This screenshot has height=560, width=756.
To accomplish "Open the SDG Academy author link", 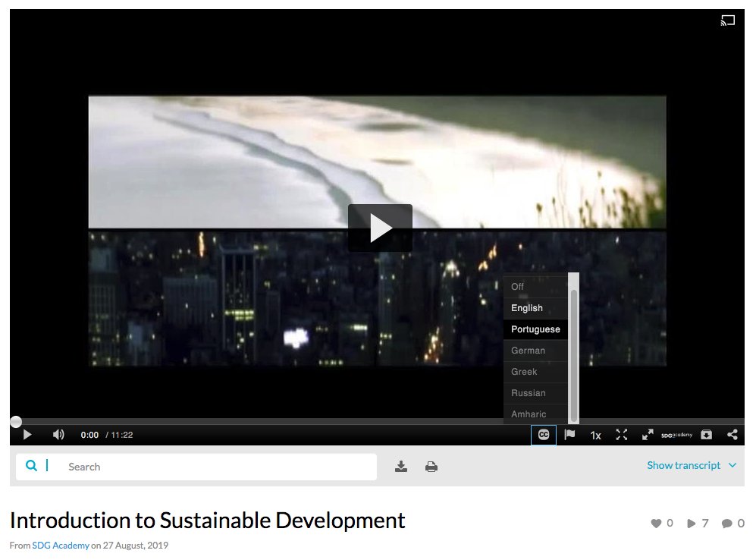I will [61, 545].
